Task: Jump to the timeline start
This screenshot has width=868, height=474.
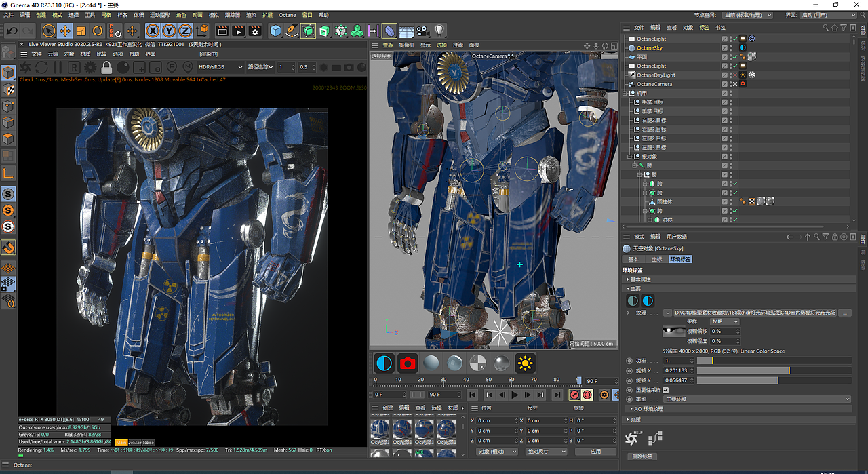Action: 473,395
